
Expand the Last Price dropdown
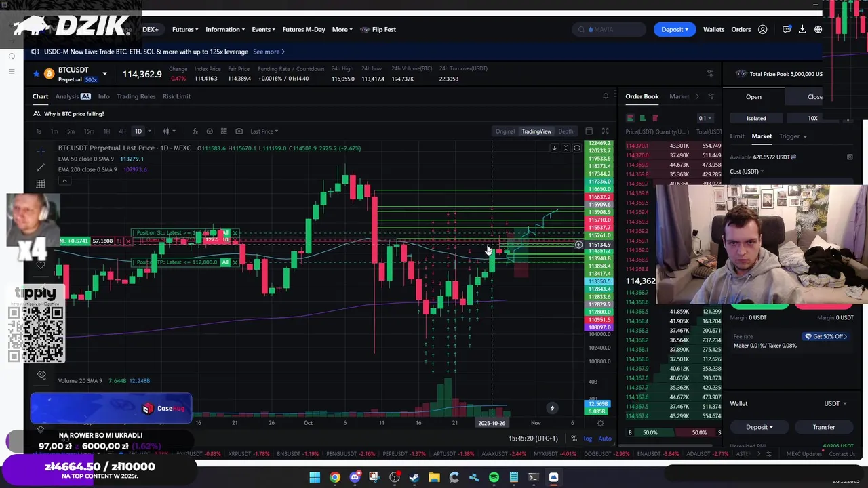(x=264, y=131)
